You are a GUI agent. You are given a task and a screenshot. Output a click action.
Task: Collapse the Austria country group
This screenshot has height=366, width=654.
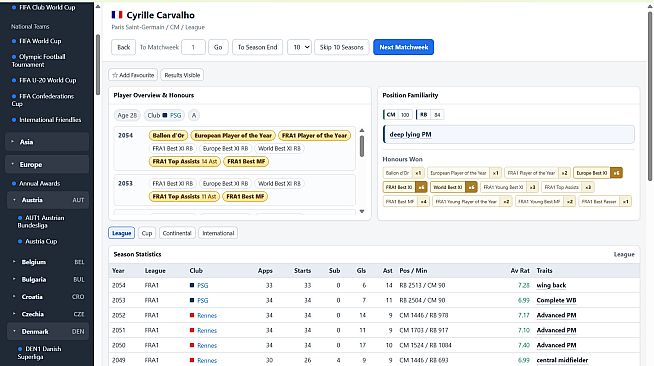(x=47, y=200)
